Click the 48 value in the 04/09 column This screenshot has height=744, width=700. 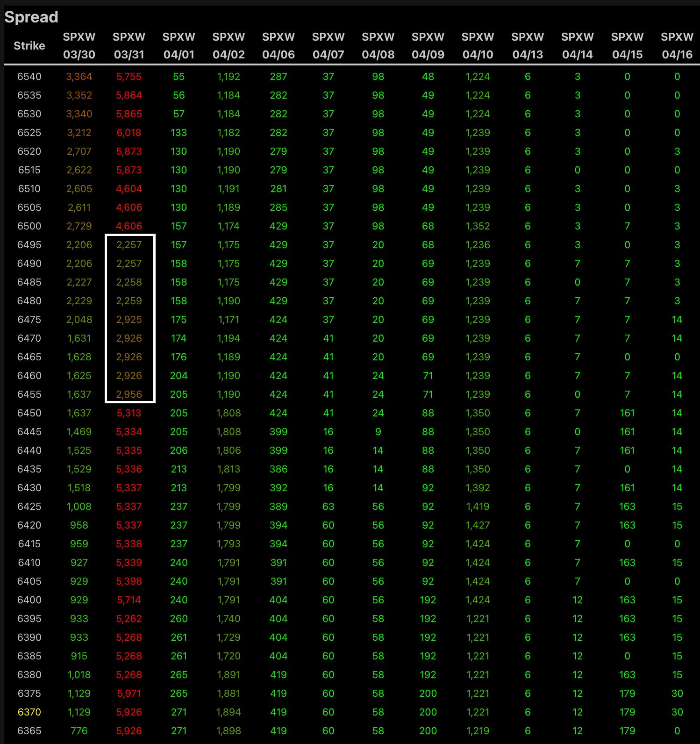[428, 77]
